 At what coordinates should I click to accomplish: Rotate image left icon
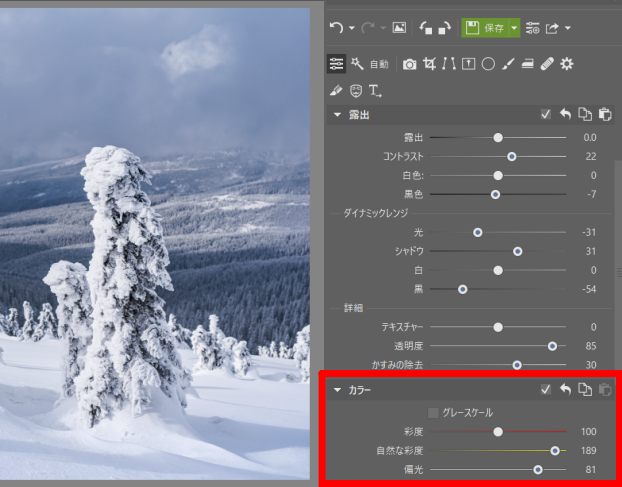(x=426, y=28)
